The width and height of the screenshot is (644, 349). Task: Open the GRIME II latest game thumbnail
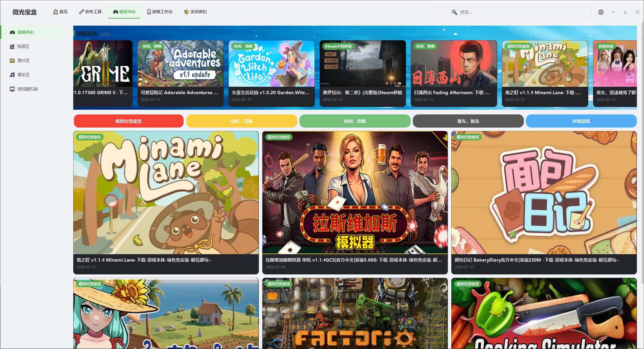tap(103, 63)
